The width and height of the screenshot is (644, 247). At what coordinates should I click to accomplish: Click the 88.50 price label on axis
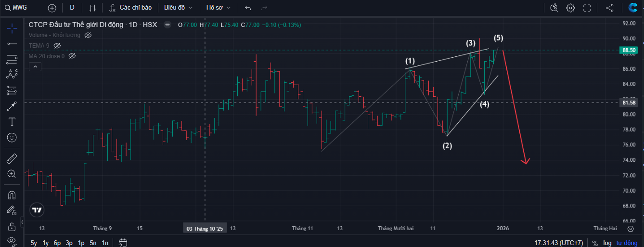(x=630, y=50)
